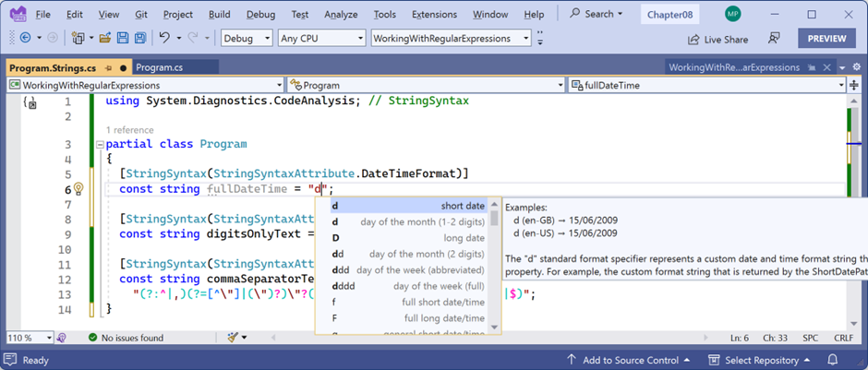Click the completion list scroll down arrow
Screen dimensions: 868x370
(x=494, y=327)
